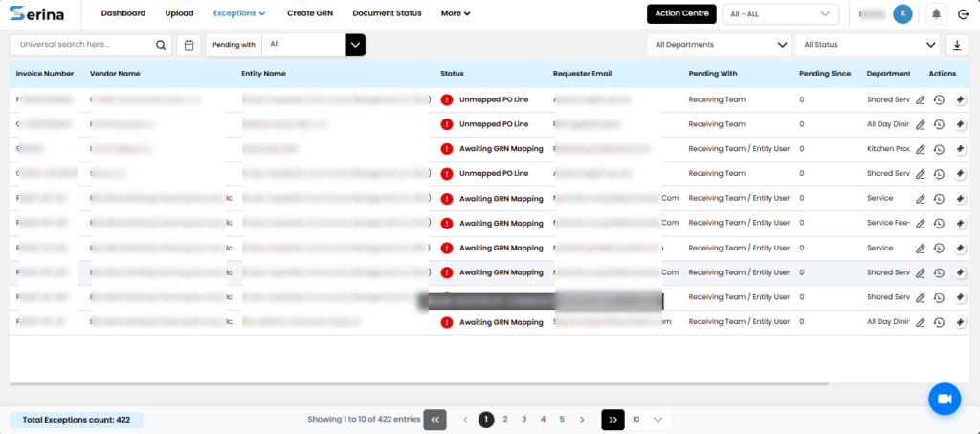Open the Upload menu item
The image size is (980, 434).
tap(179, 13)
